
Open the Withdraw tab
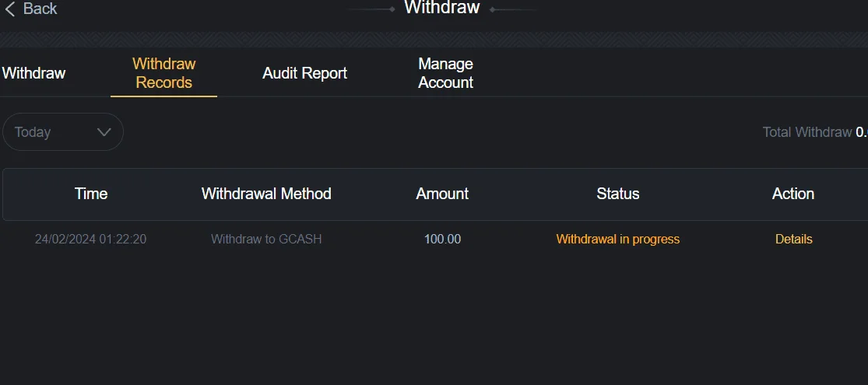(x=33, y=73)
